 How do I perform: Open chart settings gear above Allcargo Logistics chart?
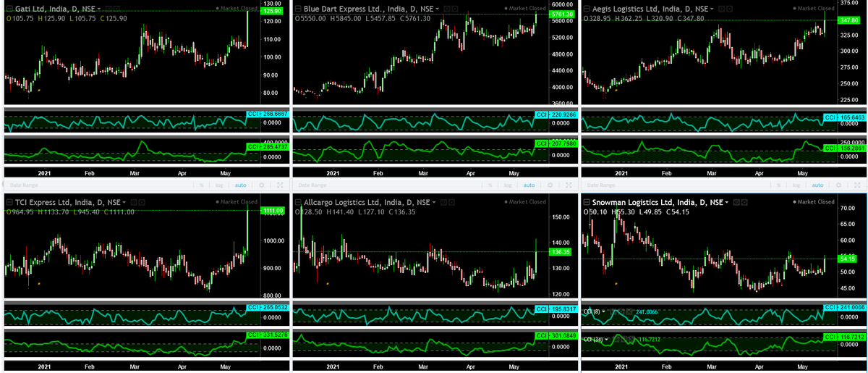(550, 185)
